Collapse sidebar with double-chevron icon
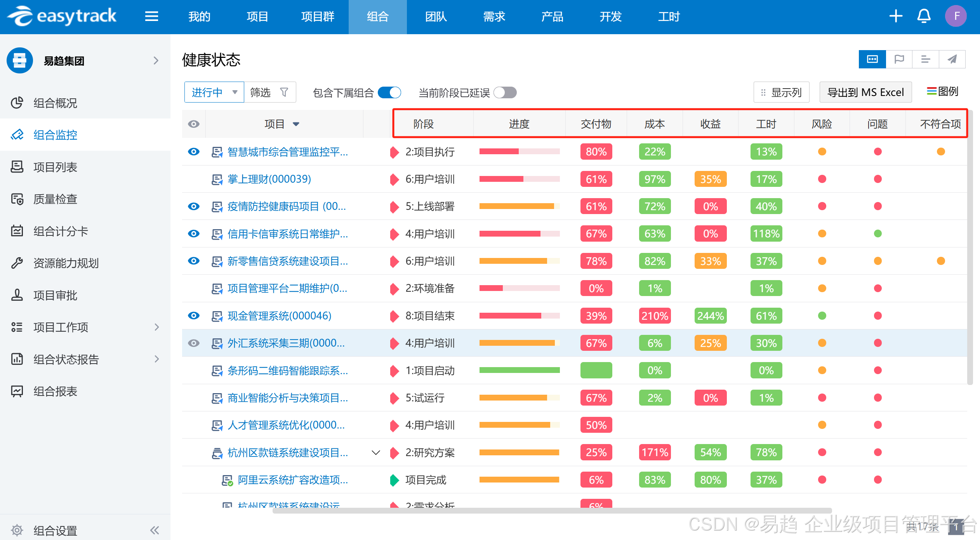The height and width of the screenshot is (540, 980). tap(155, 530)
